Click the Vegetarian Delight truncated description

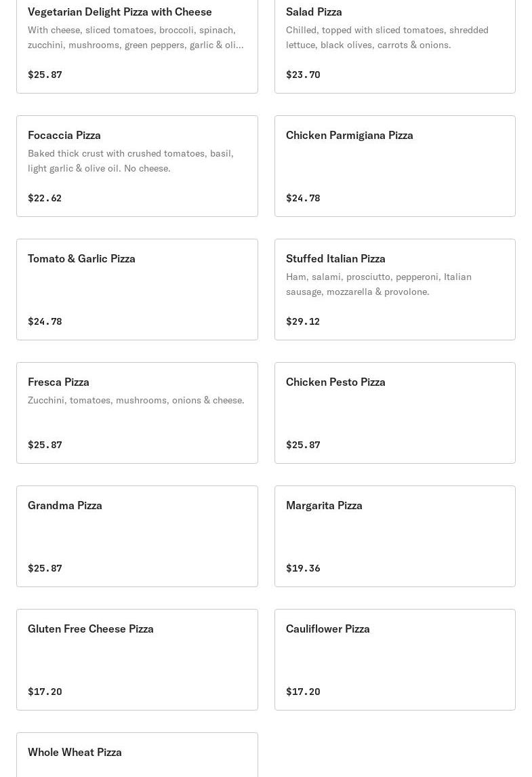pos(136,37)
